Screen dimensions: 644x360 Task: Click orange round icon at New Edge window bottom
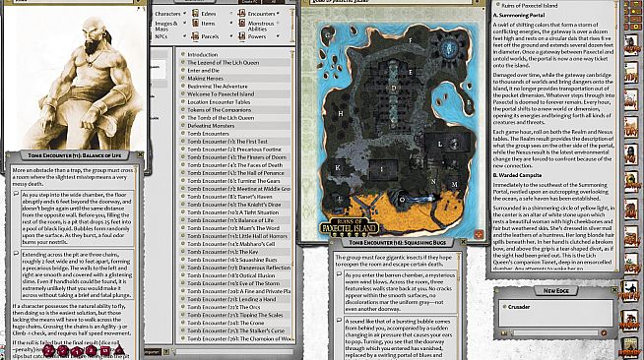pos(604,333)
